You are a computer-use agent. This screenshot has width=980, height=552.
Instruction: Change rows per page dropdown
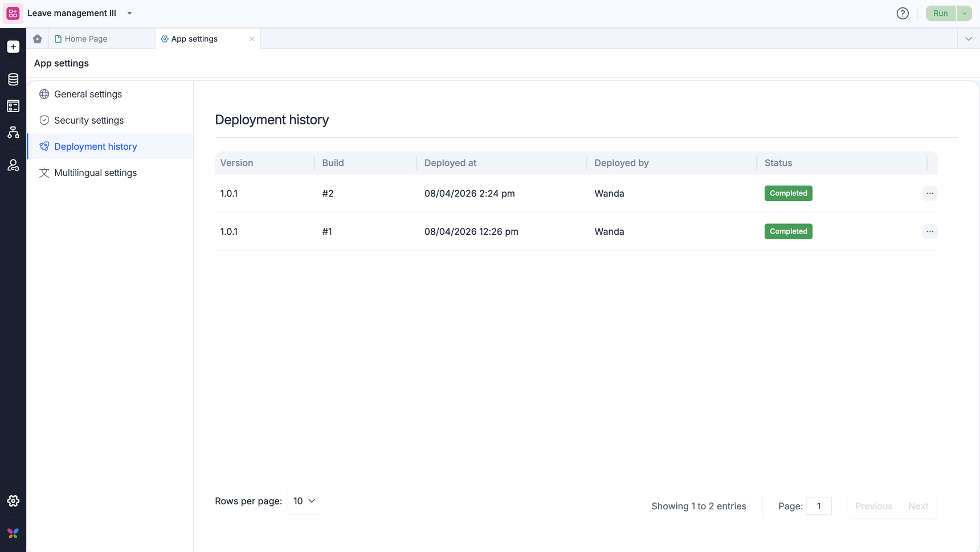[304, 501]
